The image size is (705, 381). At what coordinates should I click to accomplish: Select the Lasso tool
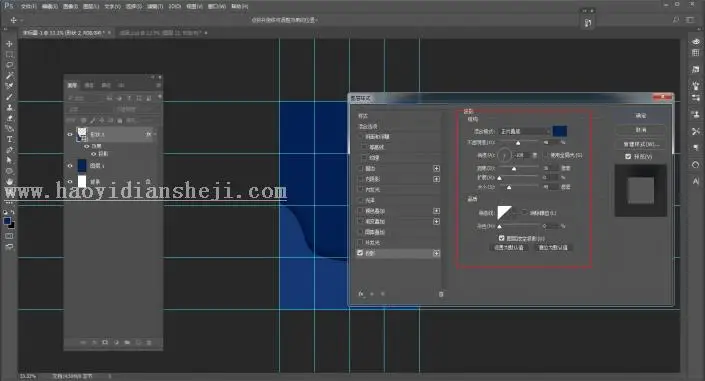(x=9, y=65)
